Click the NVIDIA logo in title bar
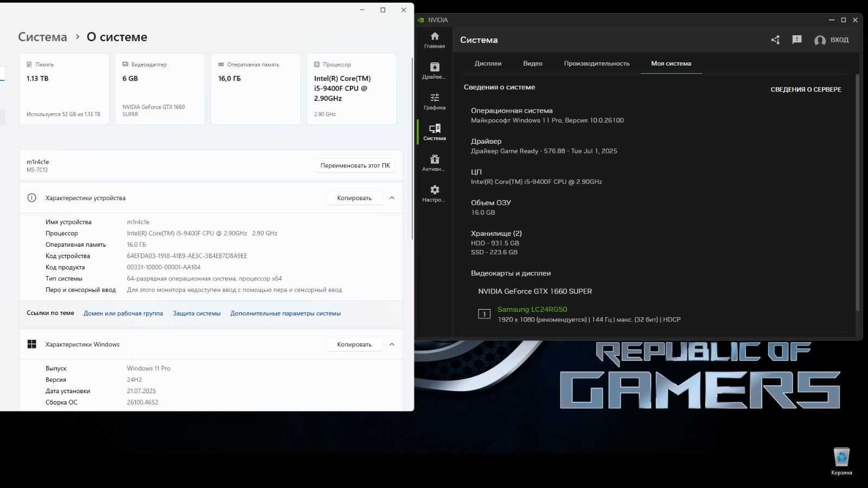Image resolution: width=868 pixels, height=488 pixels. [420, 20]
